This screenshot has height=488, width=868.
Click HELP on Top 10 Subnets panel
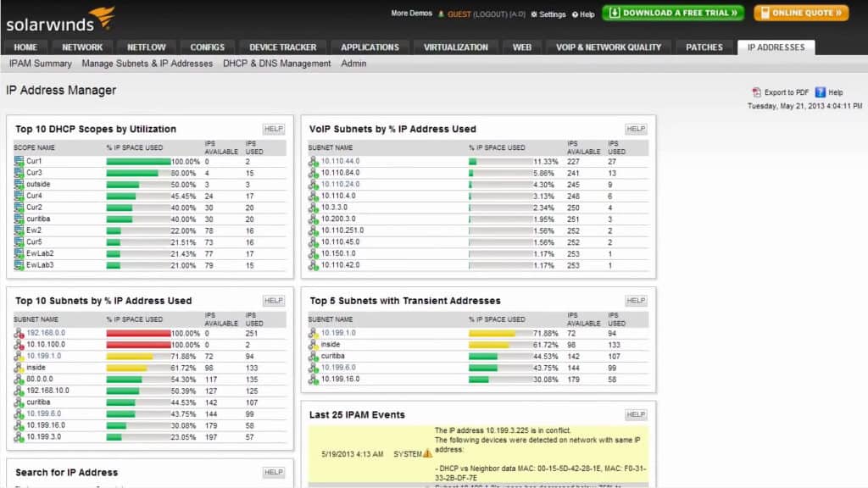274,301
